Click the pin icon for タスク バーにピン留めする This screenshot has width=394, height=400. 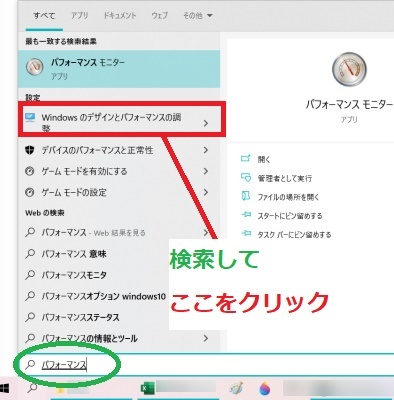(x=246, y=234)
